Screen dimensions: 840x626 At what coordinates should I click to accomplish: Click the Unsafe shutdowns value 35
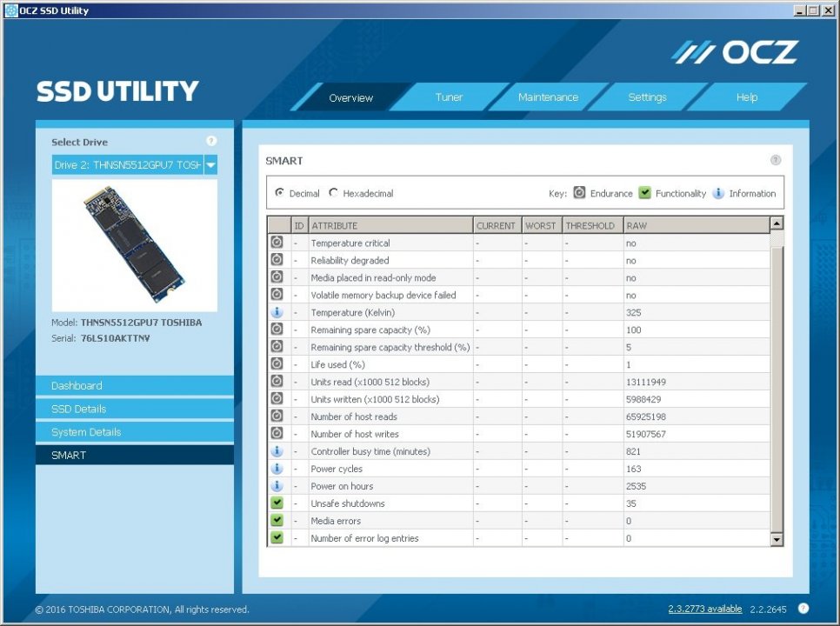click(x=631, y=503)
